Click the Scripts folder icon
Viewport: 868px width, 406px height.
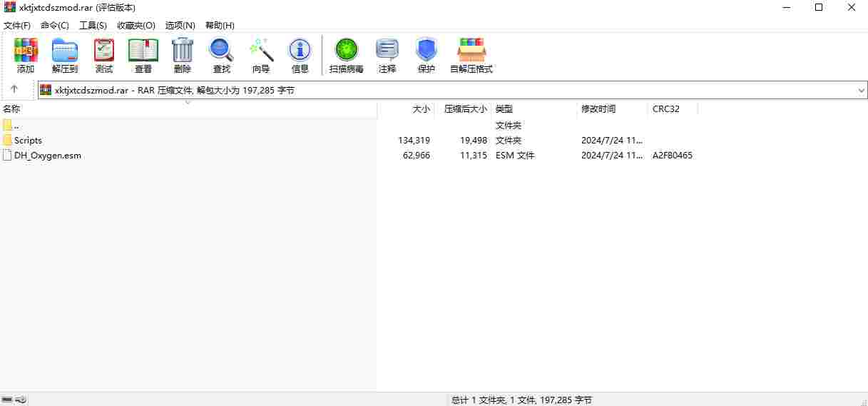coord(7,140)
